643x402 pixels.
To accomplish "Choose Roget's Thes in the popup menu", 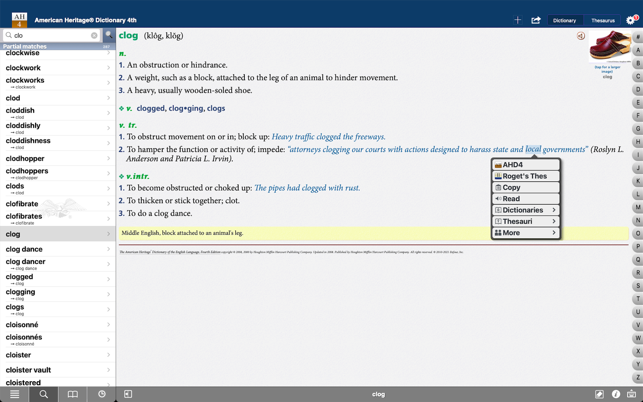I will [526, 176].
